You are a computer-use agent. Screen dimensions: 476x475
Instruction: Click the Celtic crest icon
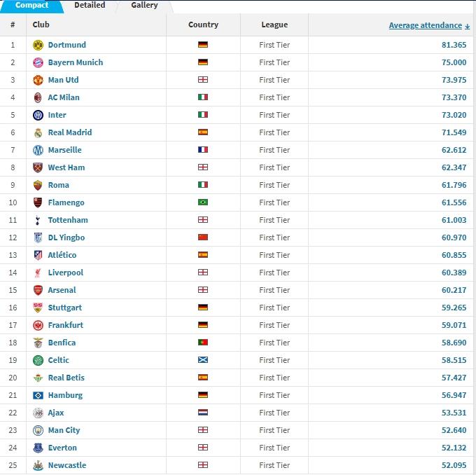[x=38, y=360]
